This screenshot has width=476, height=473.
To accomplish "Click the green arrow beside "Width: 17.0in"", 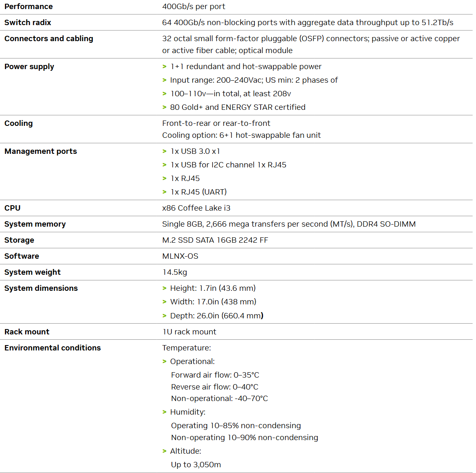I will [x=164, y=302].
